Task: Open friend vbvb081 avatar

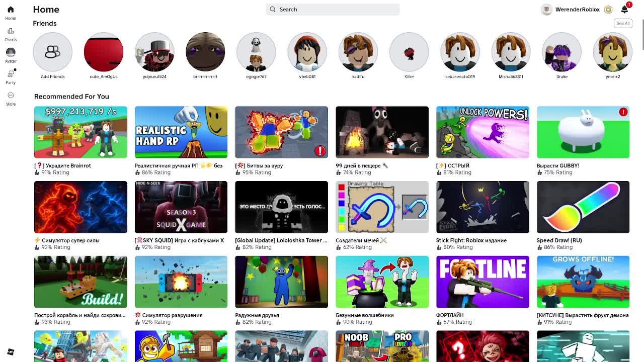Action: [x=307, y=52]
